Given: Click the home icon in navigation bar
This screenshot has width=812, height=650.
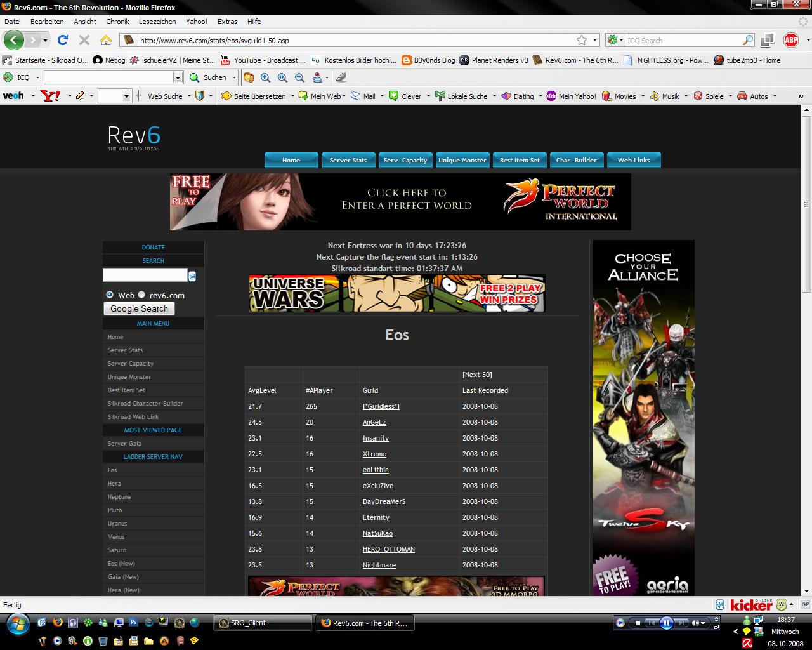Looking at the screenshot, I should 106,40.
